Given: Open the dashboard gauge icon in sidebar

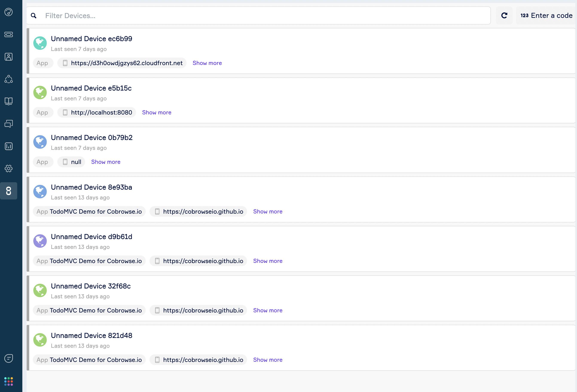Looking at the screenshot, I should 9,12.
